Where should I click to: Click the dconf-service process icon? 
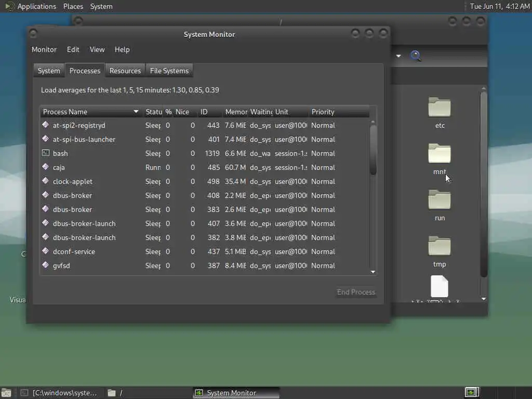[x=46, y=251]
